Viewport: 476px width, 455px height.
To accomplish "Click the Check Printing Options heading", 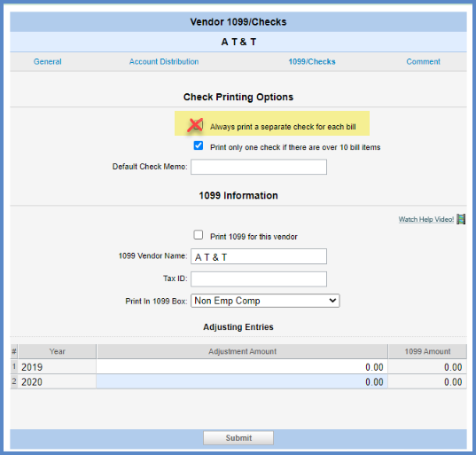I will (238, 97).
